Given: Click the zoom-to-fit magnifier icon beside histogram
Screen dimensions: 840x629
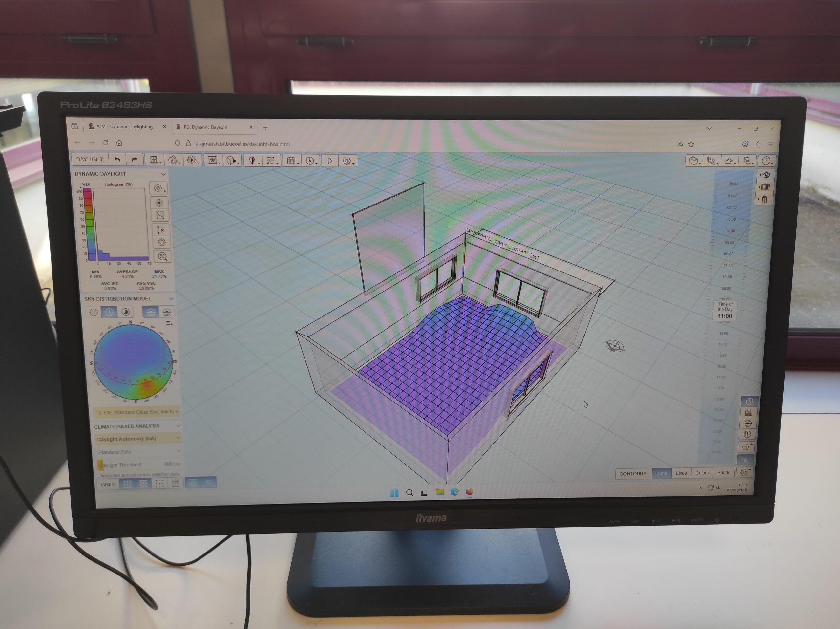Looking at the screenshot, I should coord(162,257).
